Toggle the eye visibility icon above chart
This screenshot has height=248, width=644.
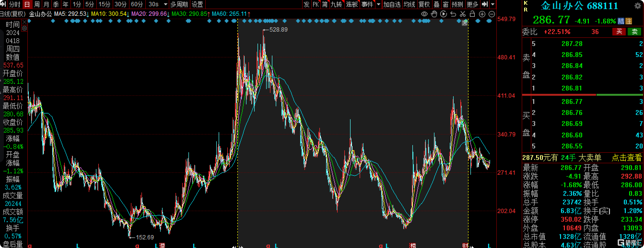click(x=424, y=14)
